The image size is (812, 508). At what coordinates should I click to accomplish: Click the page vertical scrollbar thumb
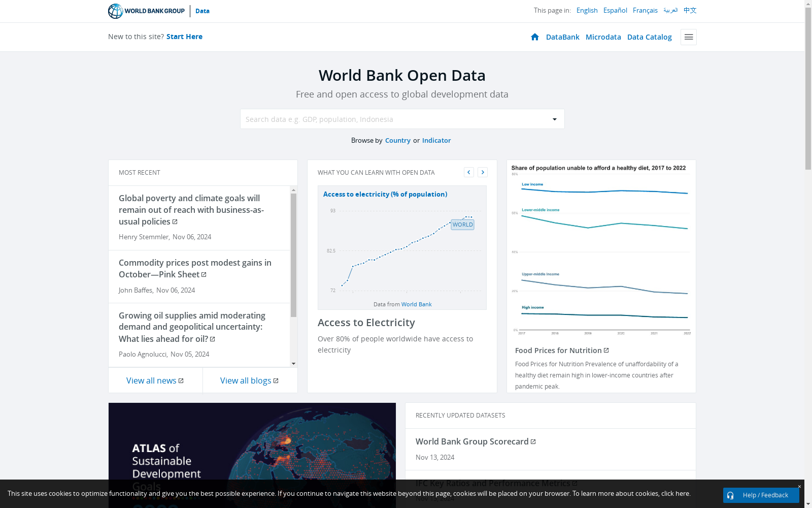pyautogui.click(x=808, y=88)
